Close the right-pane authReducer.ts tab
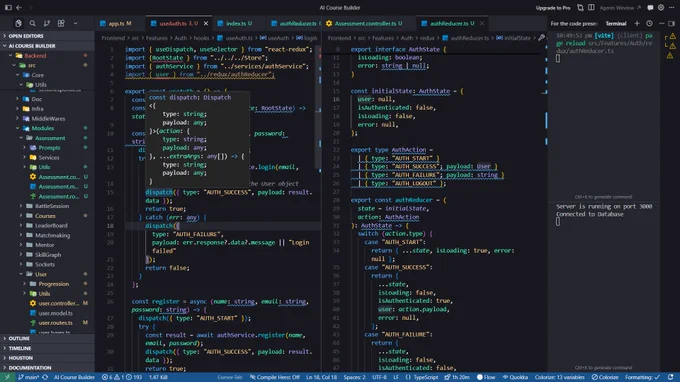680x382 pixels. coord(482,23)
